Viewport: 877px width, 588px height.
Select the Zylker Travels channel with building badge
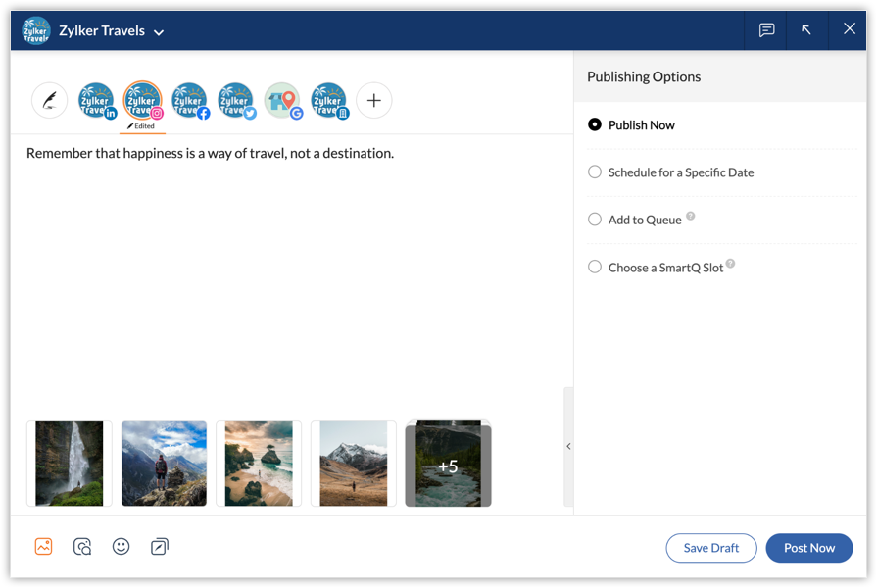coord(329,101)
